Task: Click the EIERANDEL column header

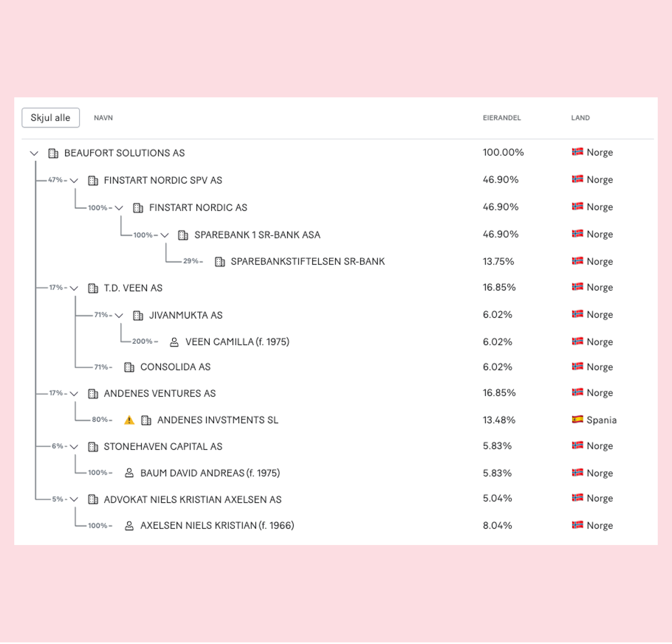Action: pyautogui.click(x=502, y=118)
